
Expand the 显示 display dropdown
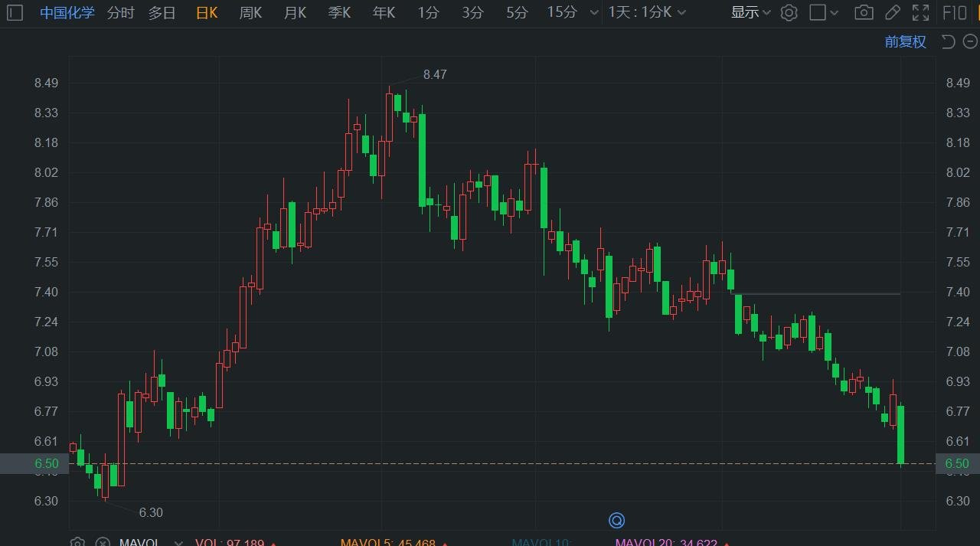pyautogui.click(x=750, y=12)
